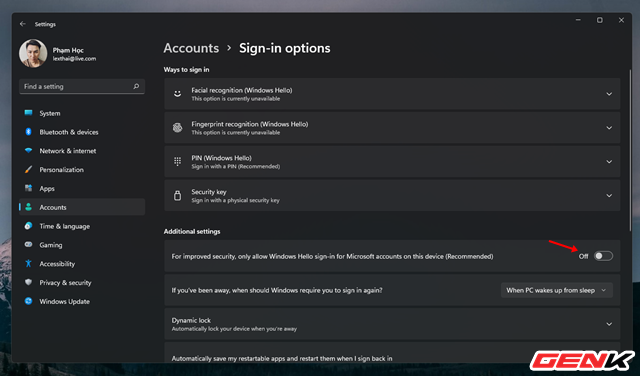This screenshot has width=640, height=376.
Task: Click the Phạm Học account name
Action: (68, 50)
